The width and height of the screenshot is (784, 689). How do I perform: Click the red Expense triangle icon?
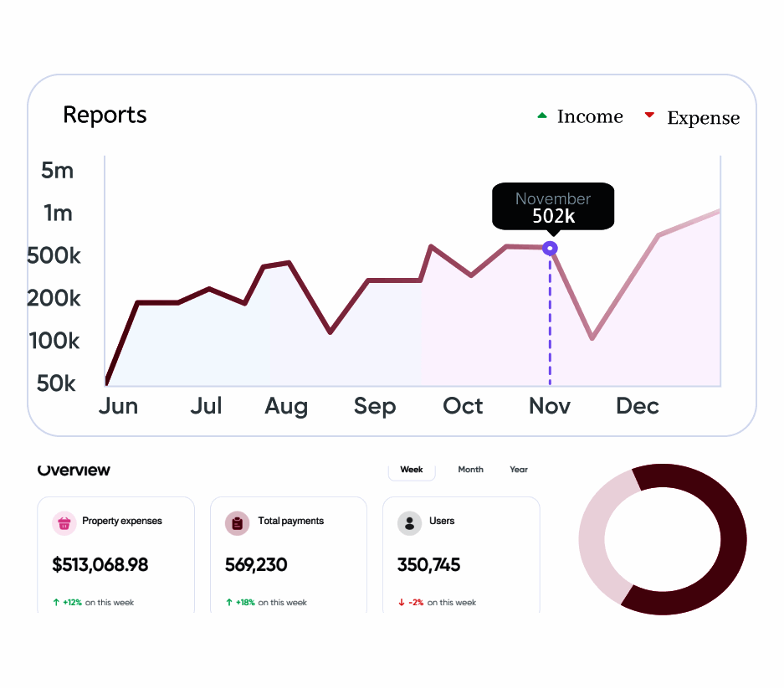point(649,116)
